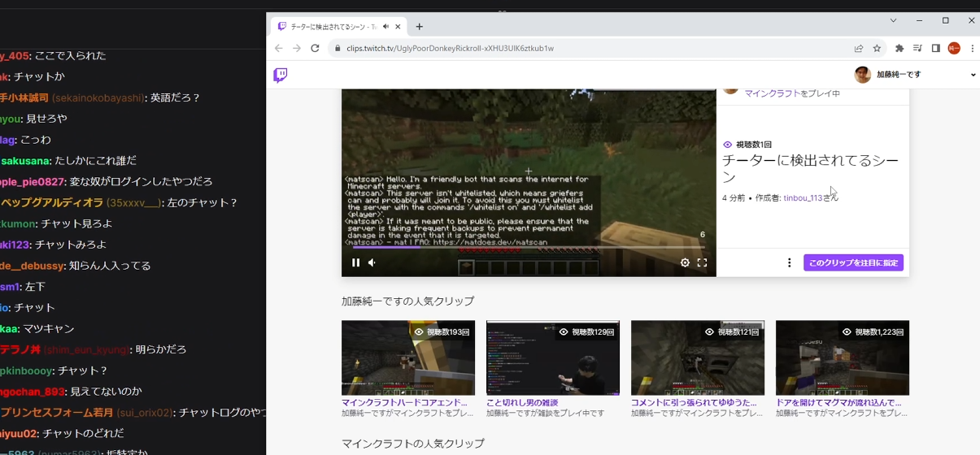
Task: Select chat message ここで入られた
Action: (71, 55)
